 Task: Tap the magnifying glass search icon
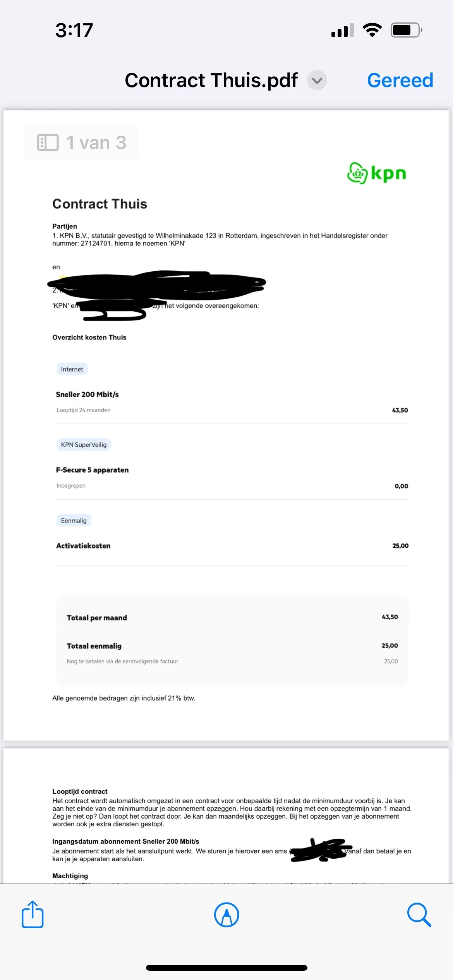[x=419, y=915]
